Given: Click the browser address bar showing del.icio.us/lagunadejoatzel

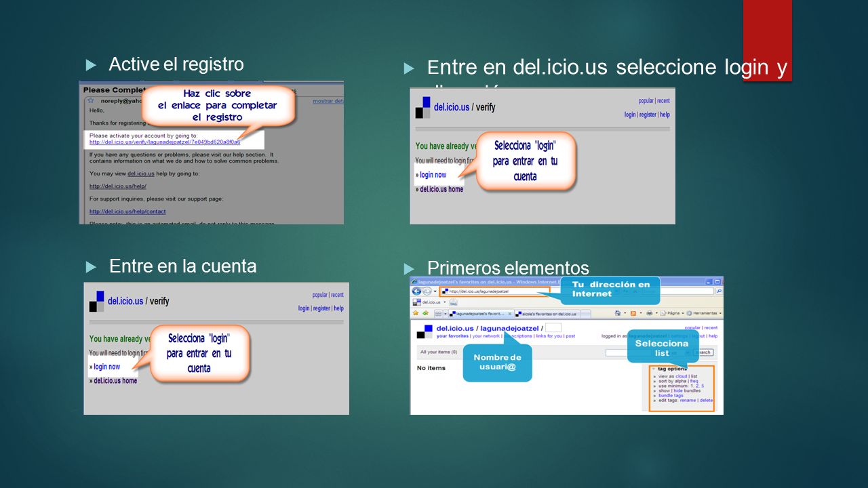Looking at the screenshot, I should 494,291.
